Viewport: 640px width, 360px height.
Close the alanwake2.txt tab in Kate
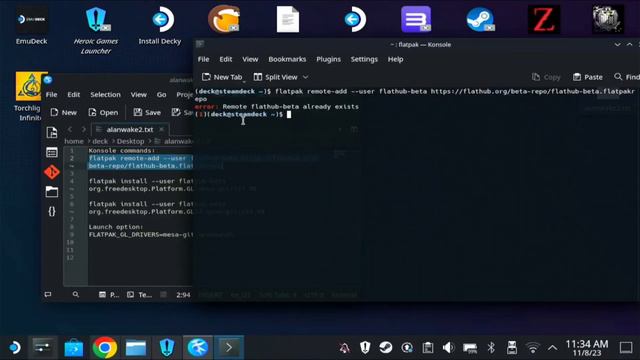[x=162, y=129]
